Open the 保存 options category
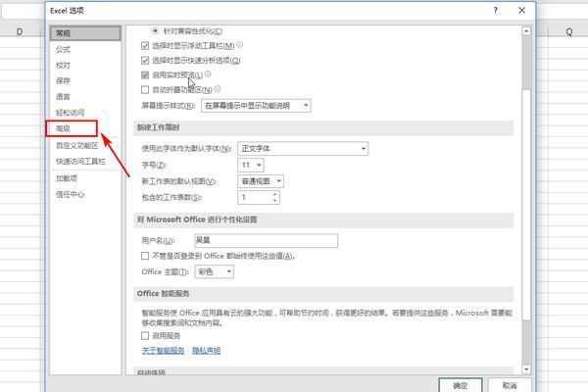 point(63,81)
